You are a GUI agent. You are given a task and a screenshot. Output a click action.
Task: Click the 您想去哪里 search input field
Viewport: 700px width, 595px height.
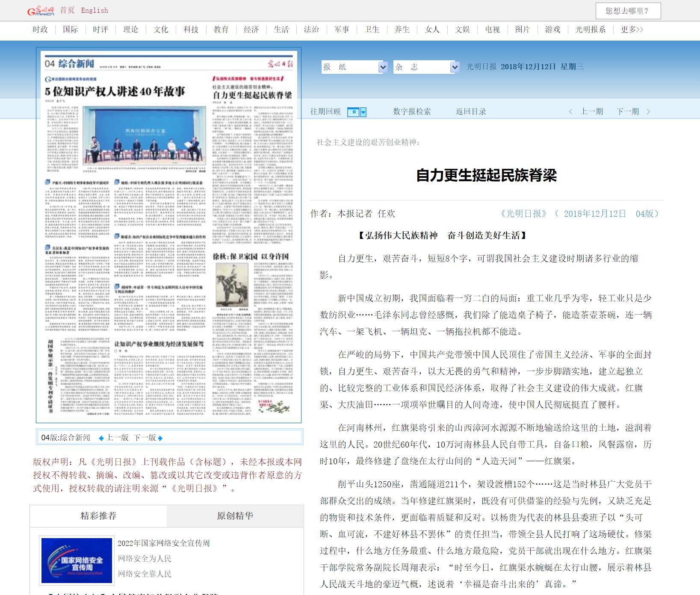(629, 10)
